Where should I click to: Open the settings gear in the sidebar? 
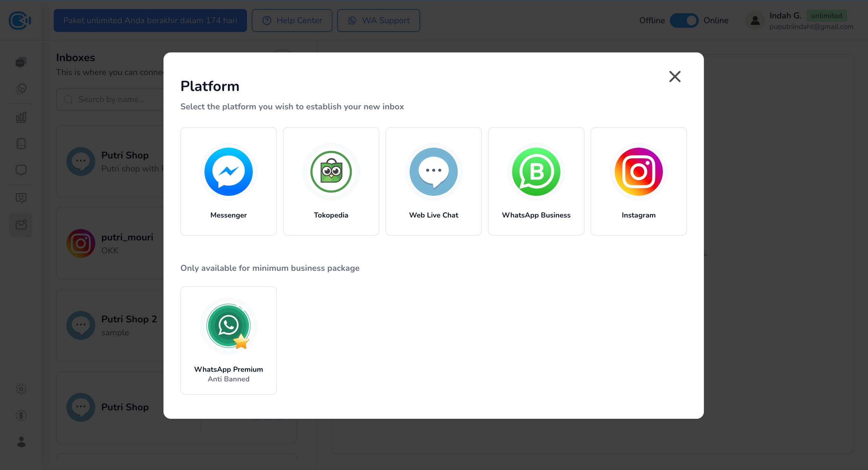pyautogui.click(x=21, y=389)
